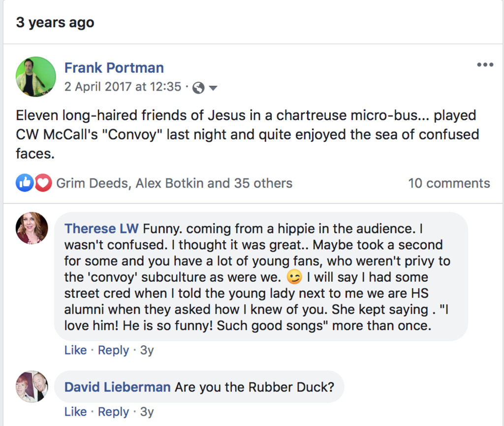Reply to David Lieberman's Rubber Duck comment
504x426 pixels.
pos(113,412)
